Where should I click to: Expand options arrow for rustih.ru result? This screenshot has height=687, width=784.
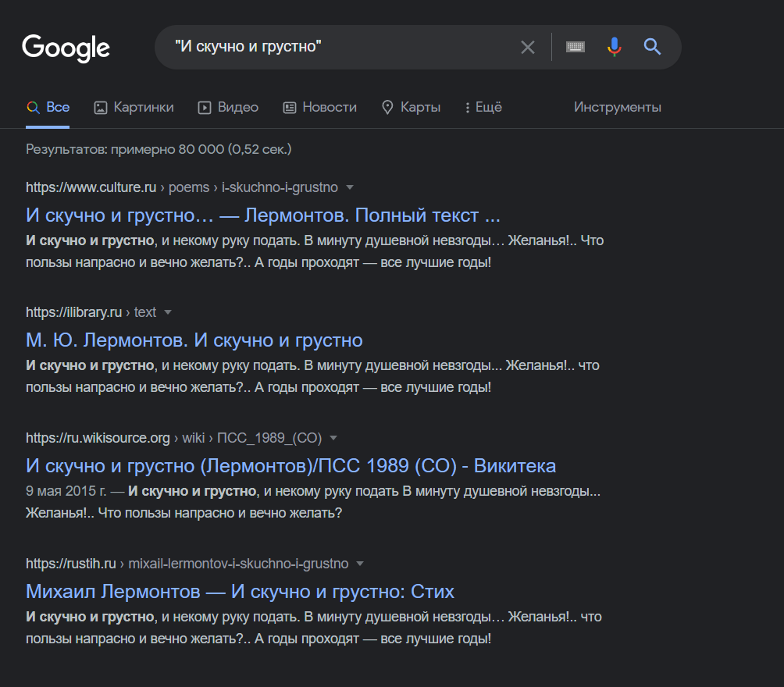tap(360, 564)
